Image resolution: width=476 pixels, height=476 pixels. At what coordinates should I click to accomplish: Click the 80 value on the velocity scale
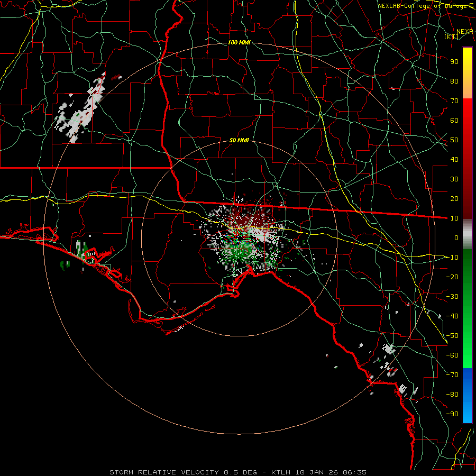point(454,81)
